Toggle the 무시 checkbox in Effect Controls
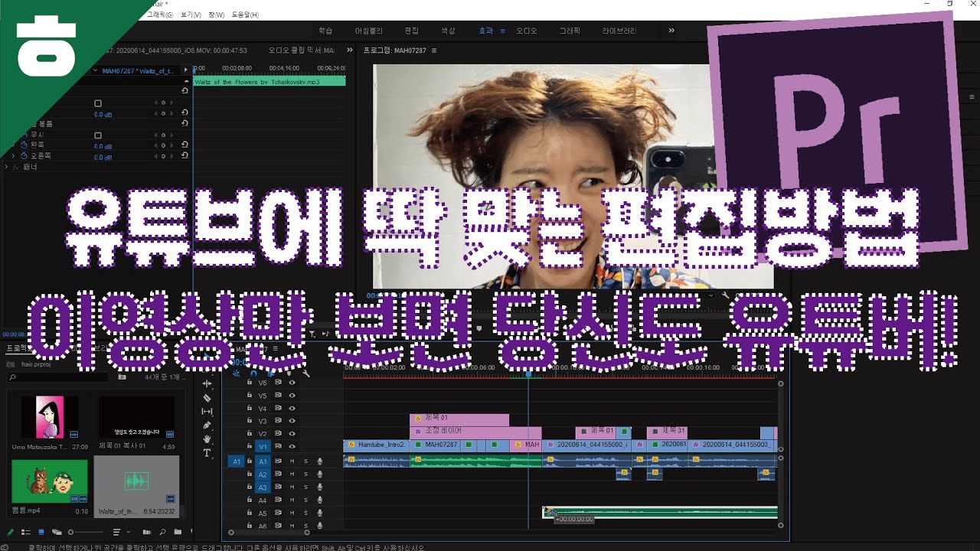980x551 pixels. [x=97, y=135]
